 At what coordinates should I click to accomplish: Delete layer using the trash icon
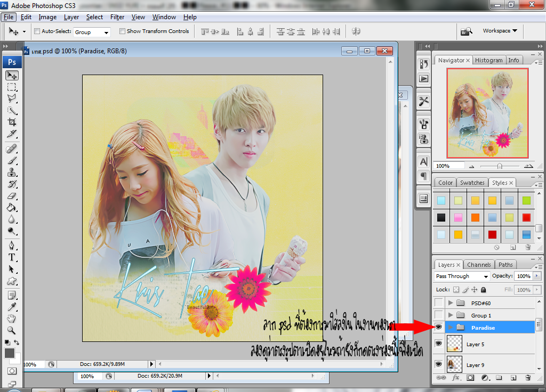(528, 378)
